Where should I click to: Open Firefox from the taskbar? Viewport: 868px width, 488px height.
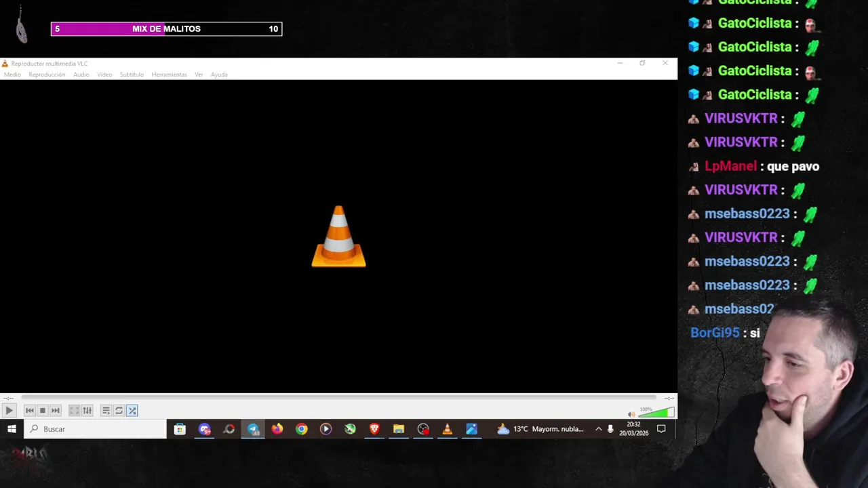[277, 429]
